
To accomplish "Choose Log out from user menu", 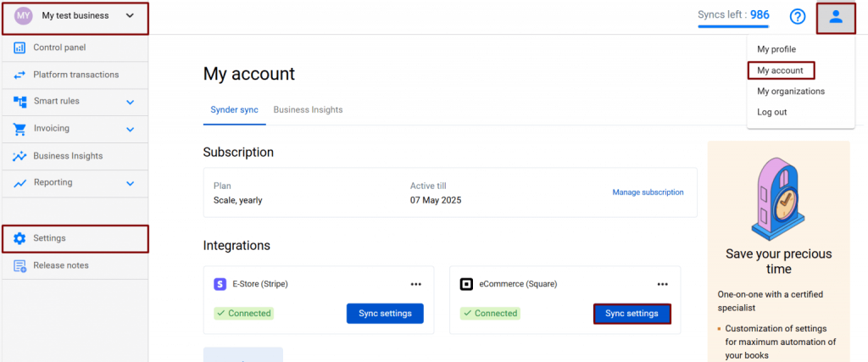I will pyautogui.click(x=771, y=112).
